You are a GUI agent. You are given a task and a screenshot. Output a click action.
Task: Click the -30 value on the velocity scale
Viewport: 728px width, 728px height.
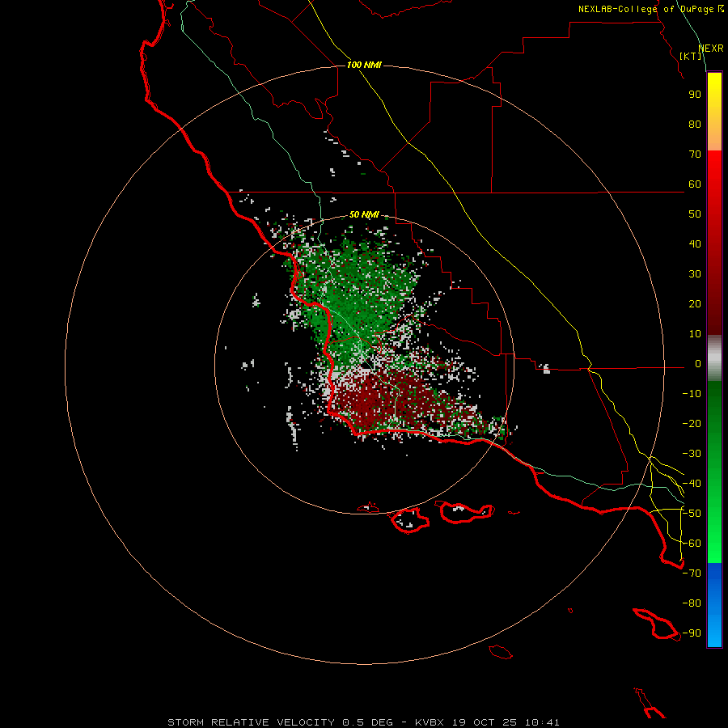click(x=692, y=454)
